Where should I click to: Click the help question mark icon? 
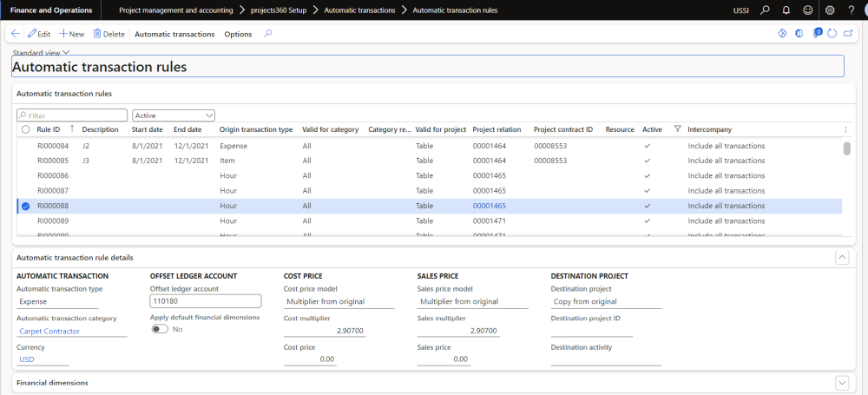852,10
